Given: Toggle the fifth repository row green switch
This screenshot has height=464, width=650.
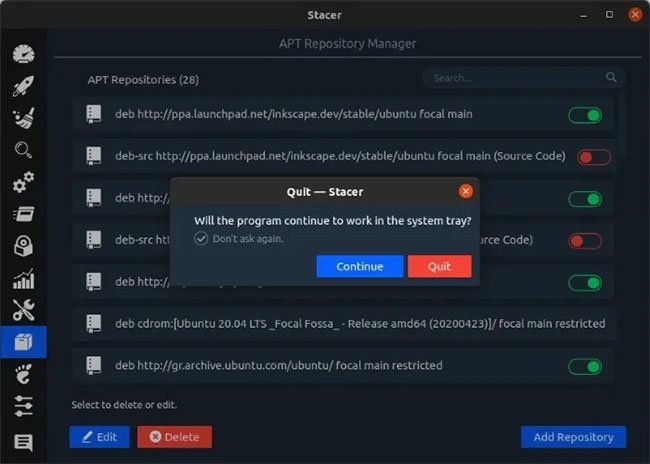Looking at the screenshot, I should point(585,283).
